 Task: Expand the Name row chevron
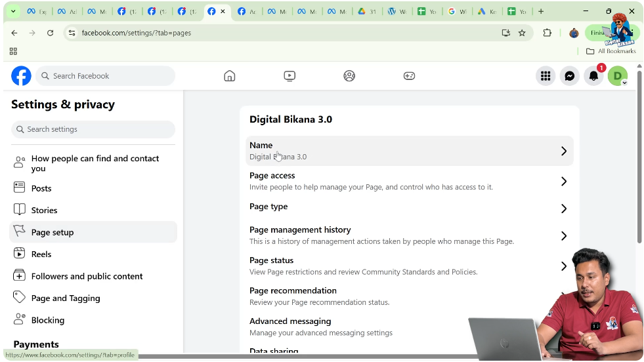pos(564,151)
